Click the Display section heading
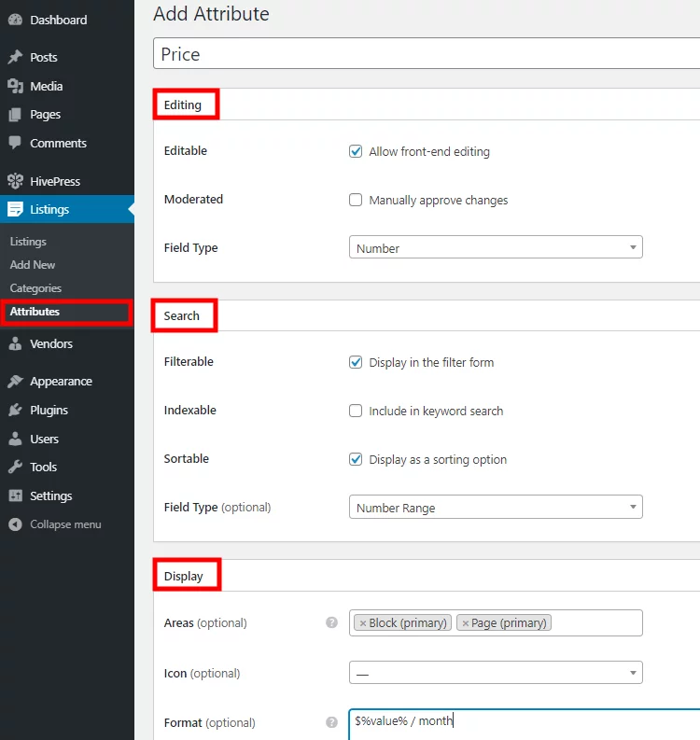This screenshot has height=740, width=700. click(x=183, y=577)
